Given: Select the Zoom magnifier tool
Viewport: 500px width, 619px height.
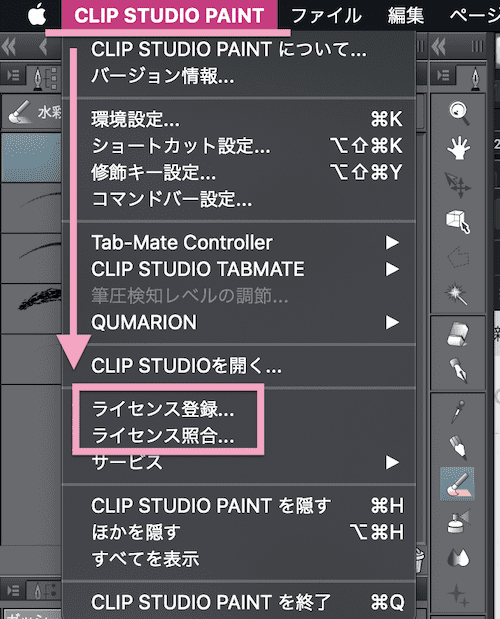Looking at the screenshot, I should click(x=459, y=113).
